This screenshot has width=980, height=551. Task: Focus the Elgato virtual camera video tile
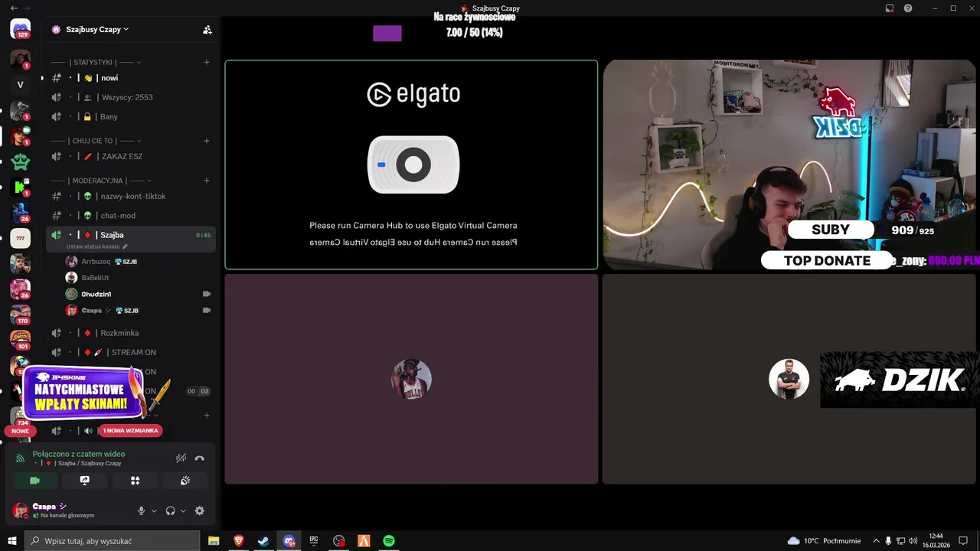click(411, 165)
